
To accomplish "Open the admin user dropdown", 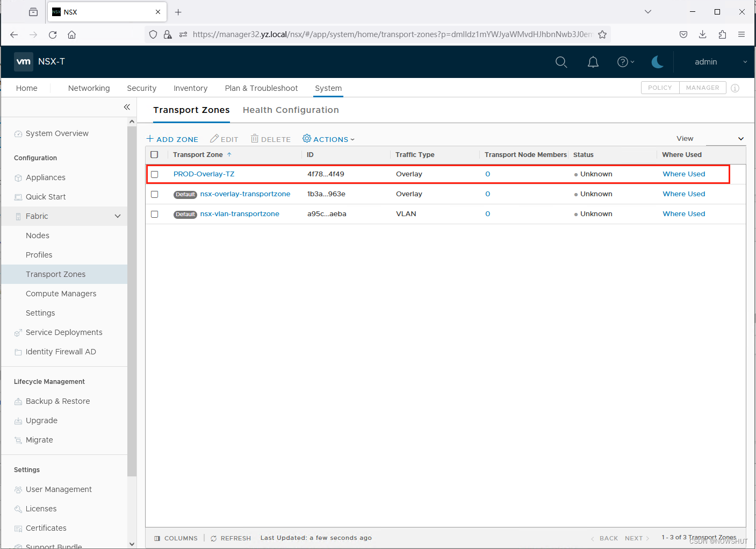I will coord(721,62).
